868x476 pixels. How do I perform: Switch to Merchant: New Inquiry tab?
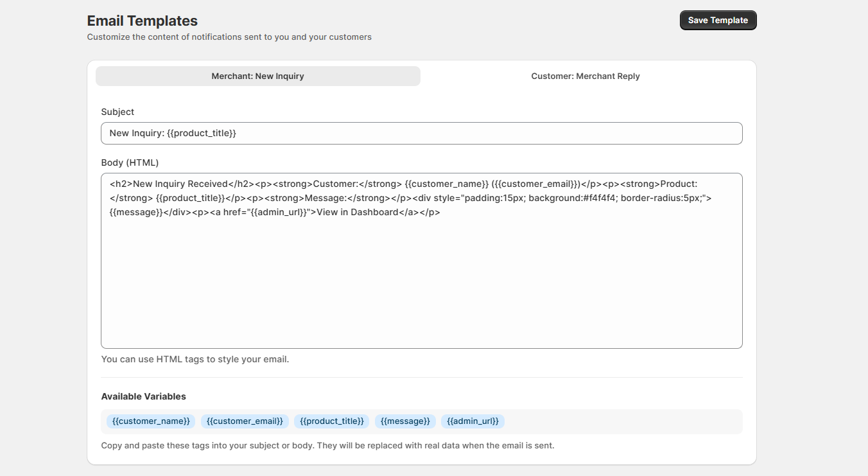[x=257, y=76]
